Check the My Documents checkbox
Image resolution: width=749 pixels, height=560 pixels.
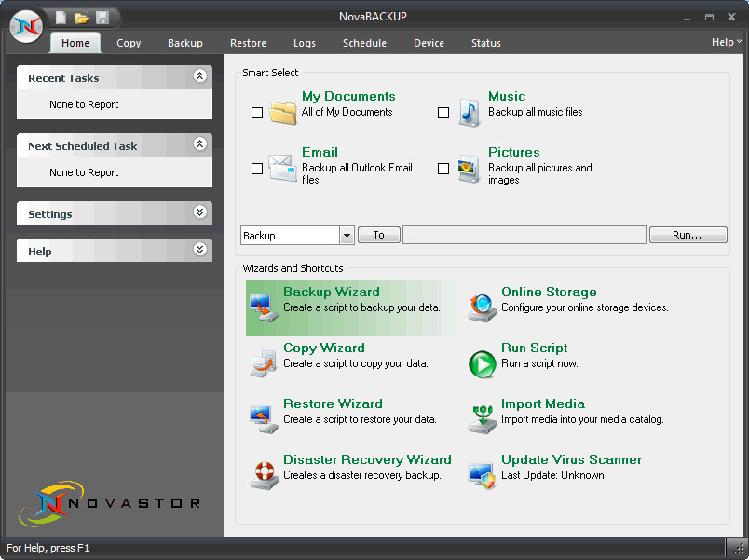(257, 113)
